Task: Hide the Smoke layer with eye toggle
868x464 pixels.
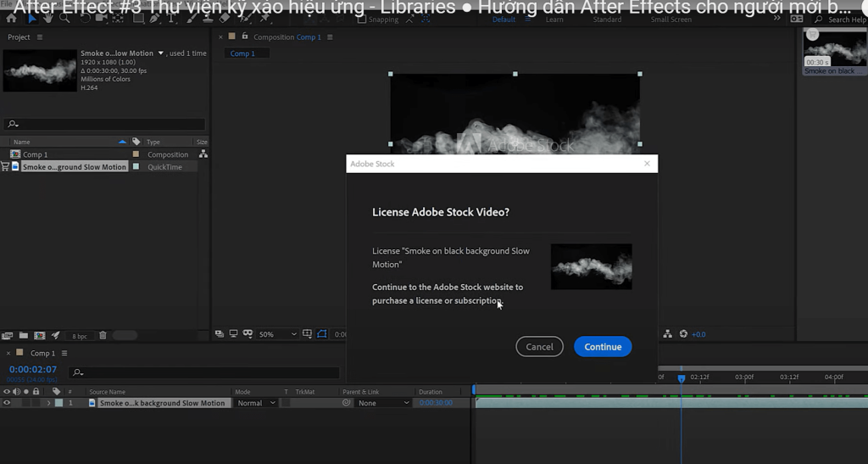Action: tap(7, 403)
